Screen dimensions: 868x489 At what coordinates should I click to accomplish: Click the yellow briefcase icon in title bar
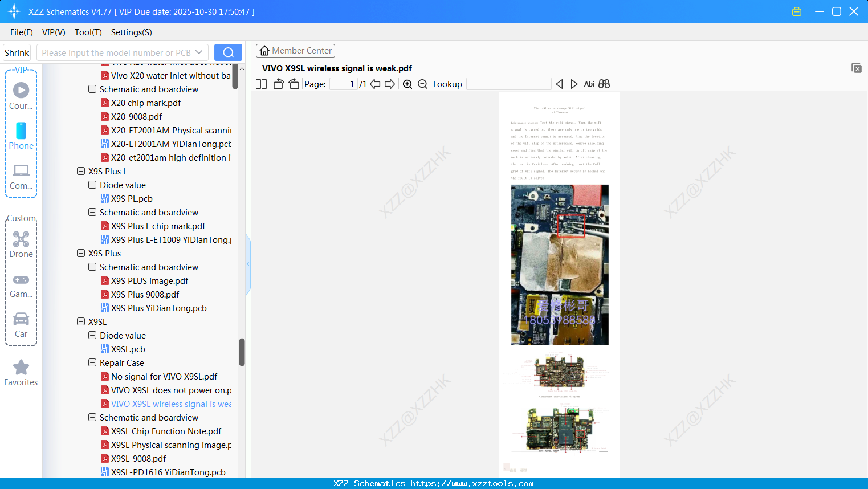[797, 11]
